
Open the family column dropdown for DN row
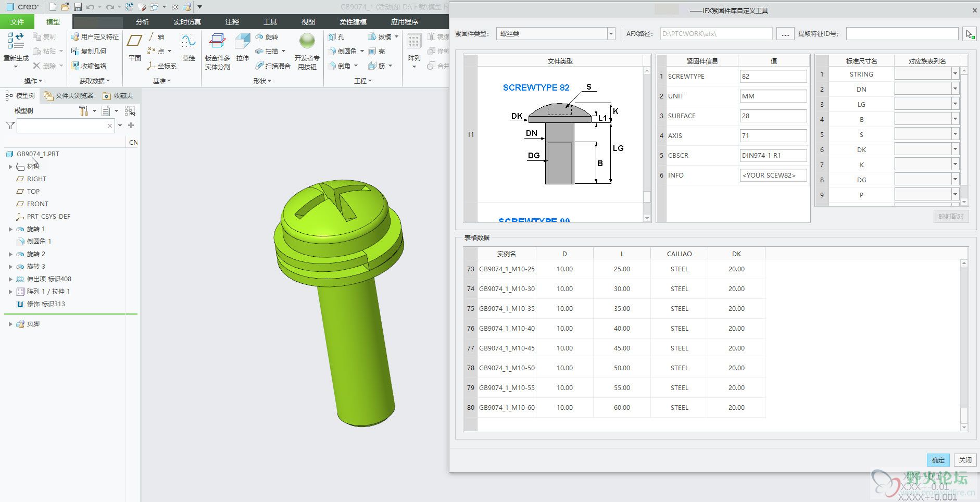point(955,89)
